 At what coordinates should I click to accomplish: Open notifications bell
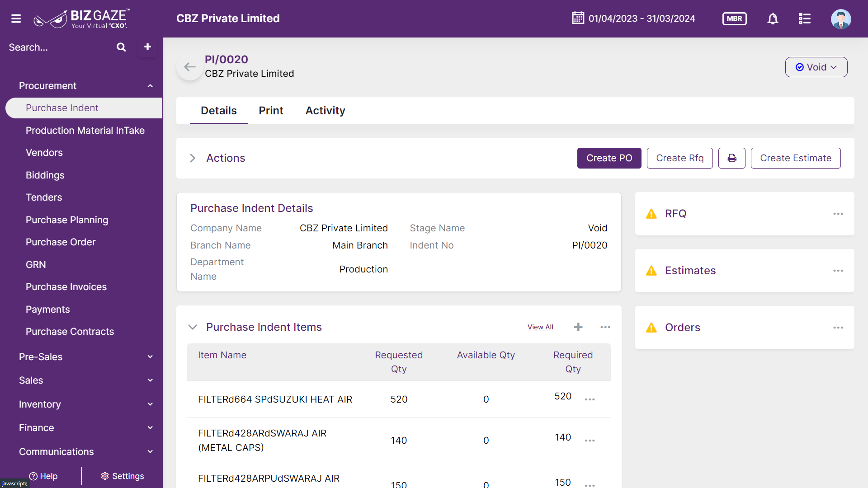click(773, 19)
